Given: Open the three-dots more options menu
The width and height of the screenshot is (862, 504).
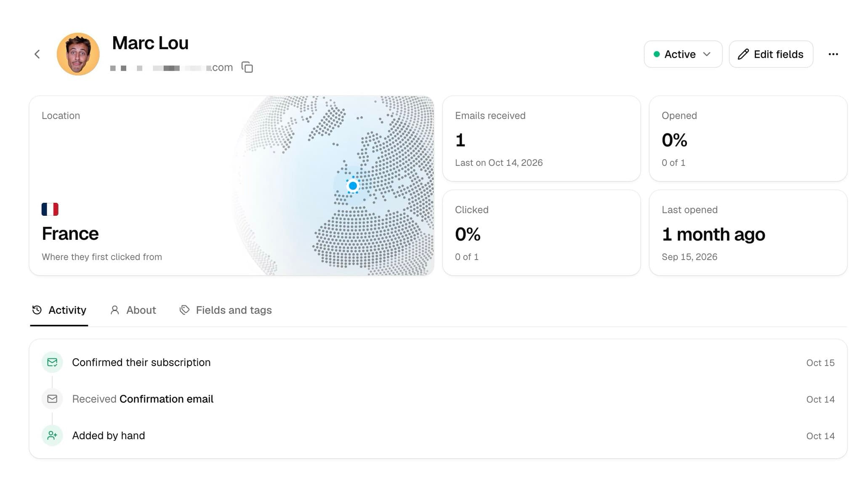Looking at the screenshot, I should pyautogui.click(x=833, y=54).
